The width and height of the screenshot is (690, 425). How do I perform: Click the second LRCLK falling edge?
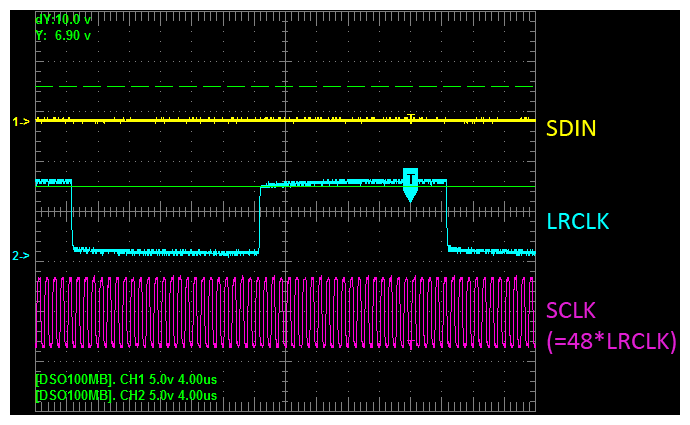[x=447, y=216]
